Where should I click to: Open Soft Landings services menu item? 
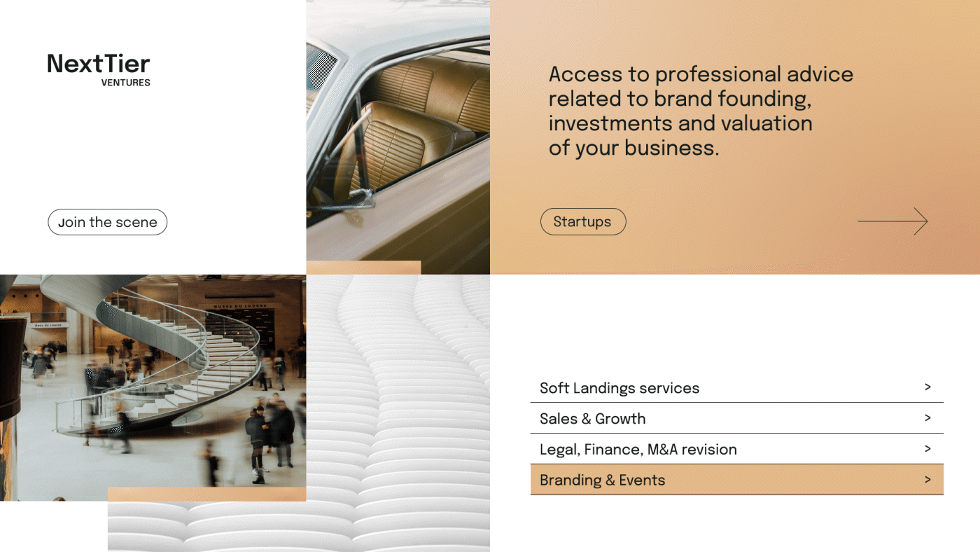(x=737, y=387)
